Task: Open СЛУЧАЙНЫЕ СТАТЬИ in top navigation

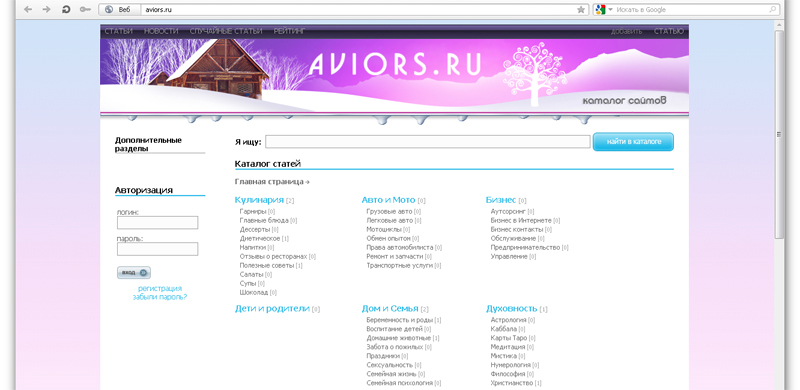Action: click(x=226, y=31)
